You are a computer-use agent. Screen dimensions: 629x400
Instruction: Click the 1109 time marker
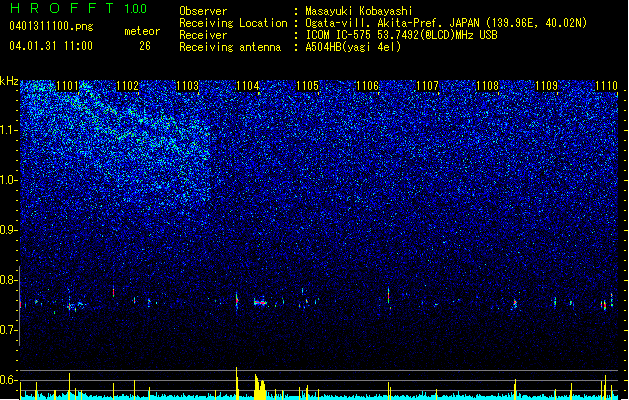pyautogui.click(x=547, y=86)
